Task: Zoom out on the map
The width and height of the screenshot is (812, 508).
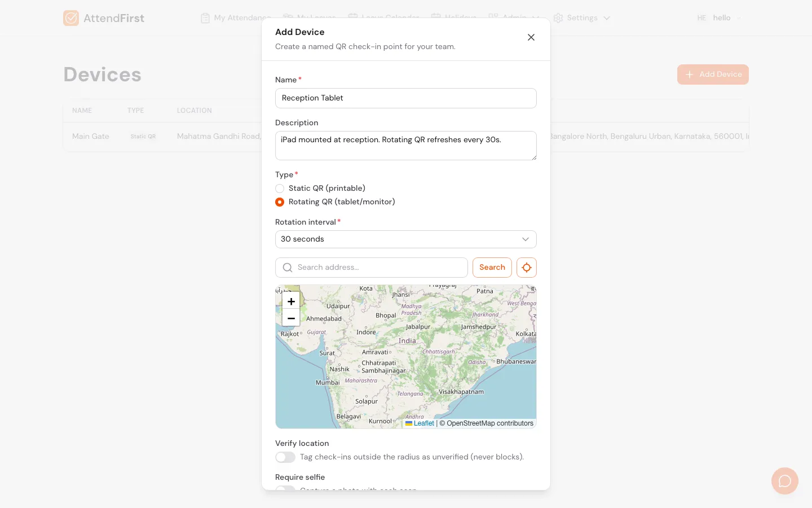Action: pyautogui.click(x=291, y=318)
